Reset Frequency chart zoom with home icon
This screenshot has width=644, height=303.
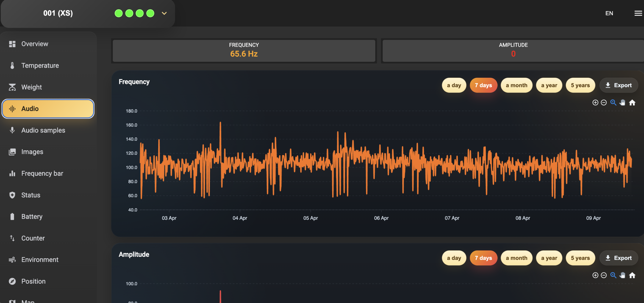[632, 103]
